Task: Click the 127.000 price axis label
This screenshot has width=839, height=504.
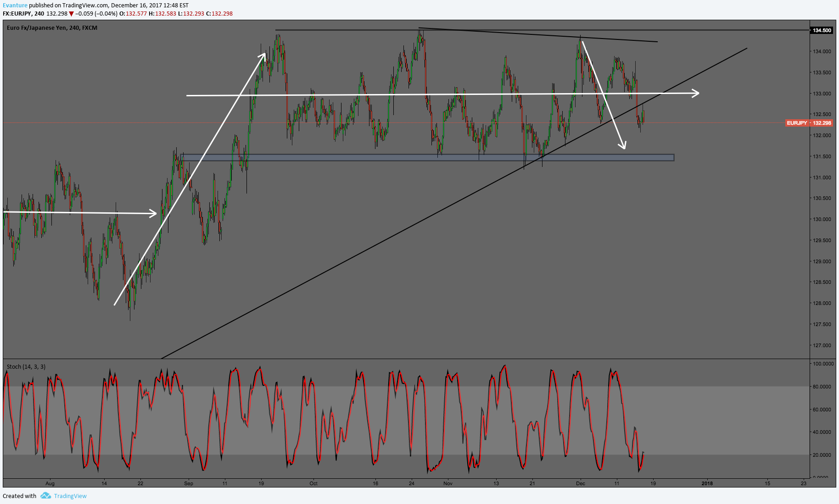Action: click(x=822, y=345)
